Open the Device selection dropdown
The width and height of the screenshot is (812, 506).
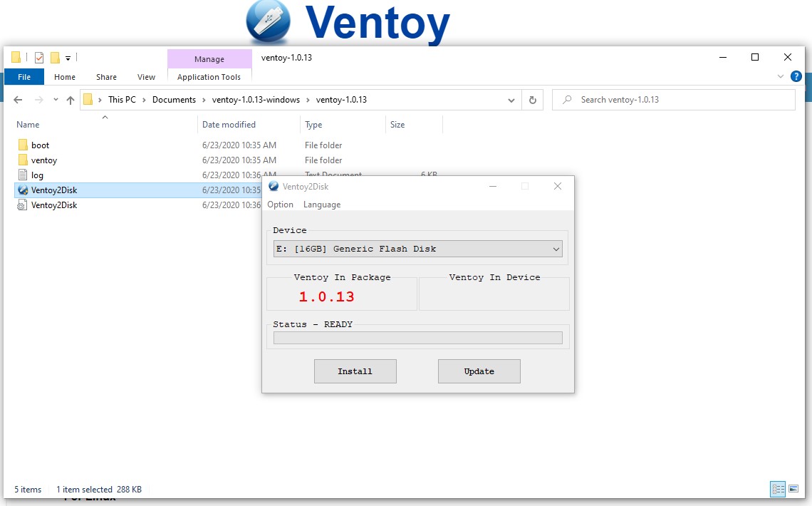[417, 249]
